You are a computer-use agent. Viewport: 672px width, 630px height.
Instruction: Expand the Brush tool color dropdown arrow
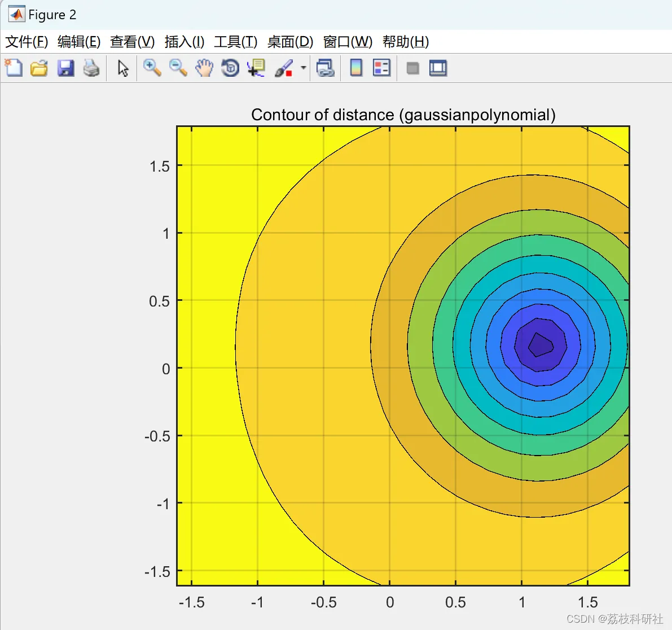(x=303, y=68)
